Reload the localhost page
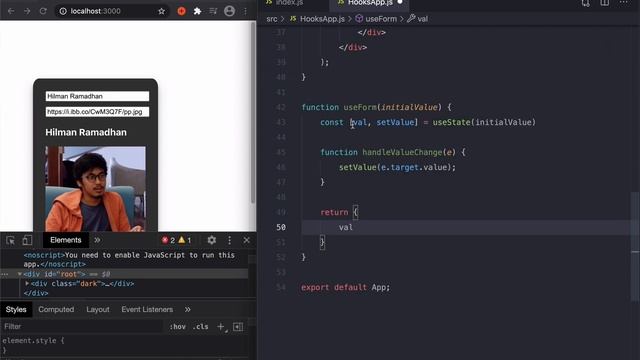The width and height of the screenshot is (640, 360). tap(43, 11)
